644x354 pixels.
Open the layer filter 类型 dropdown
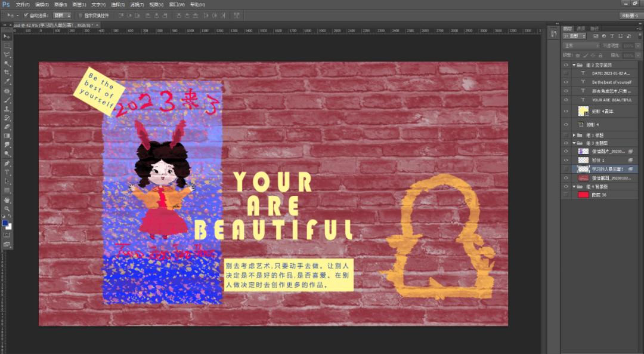click(x=575, y=36)
